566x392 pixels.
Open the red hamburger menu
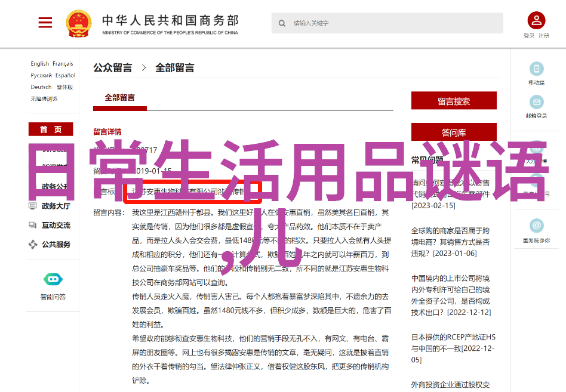pos(45,23)
